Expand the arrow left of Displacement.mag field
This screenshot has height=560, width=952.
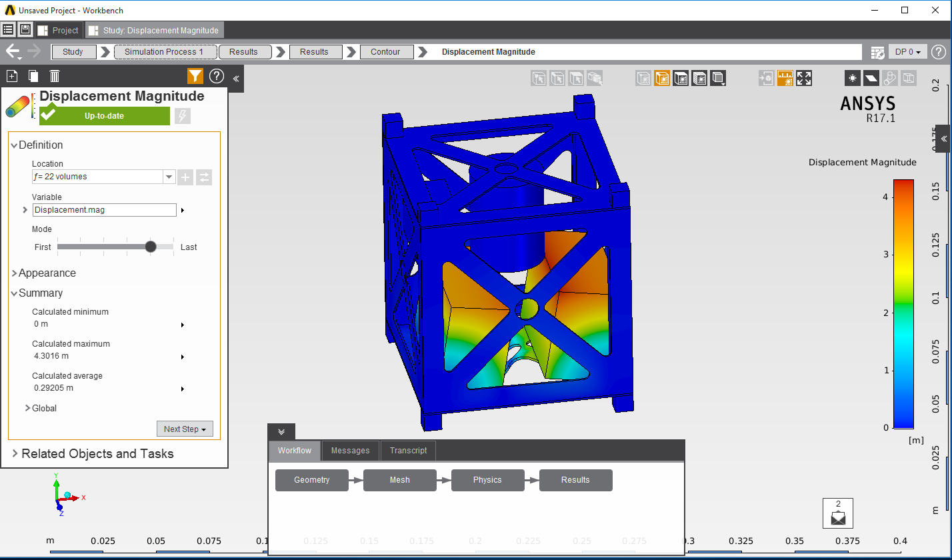click(x=25, y=210)
